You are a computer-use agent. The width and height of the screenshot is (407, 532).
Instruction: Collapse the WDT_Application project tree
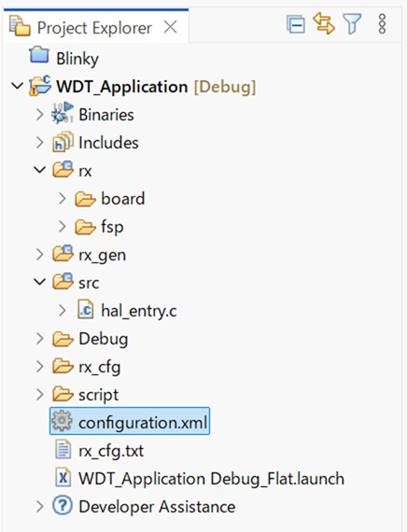(x=18, y=86)
